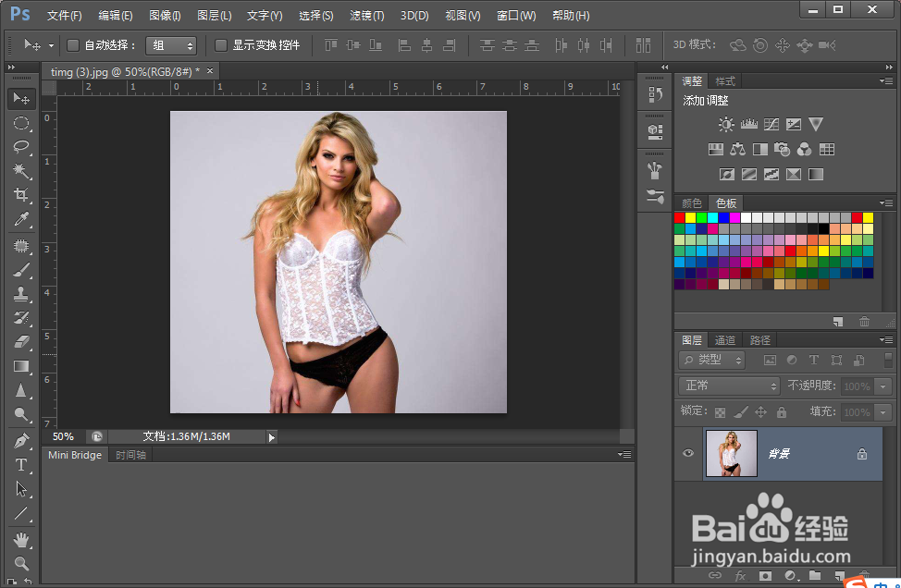
Task: Select the Zoom tool in toolbox
Action: (21, 563)
